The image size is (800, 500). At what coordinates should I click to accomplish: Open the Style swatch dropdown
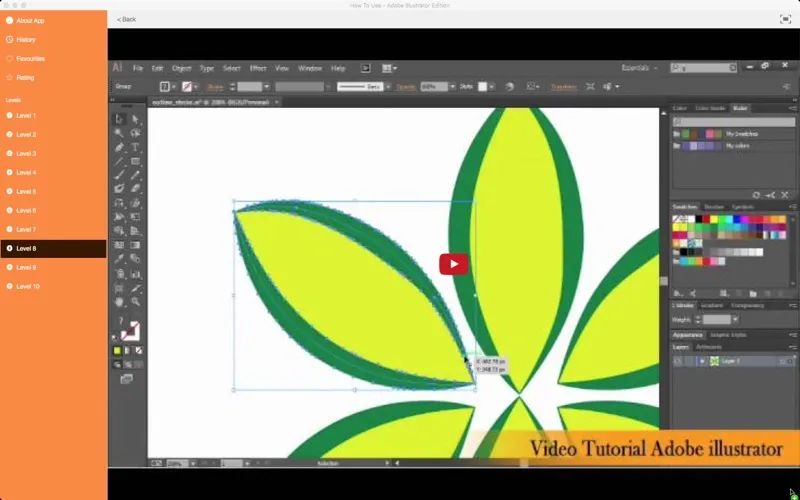pyautogui.click(x=491, y=87)
